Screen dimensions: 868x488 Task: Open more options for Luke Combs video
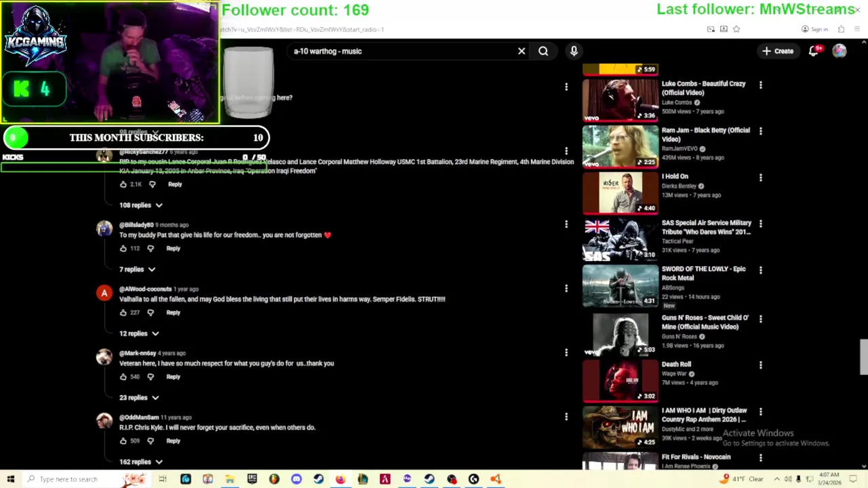pos(760,85)
